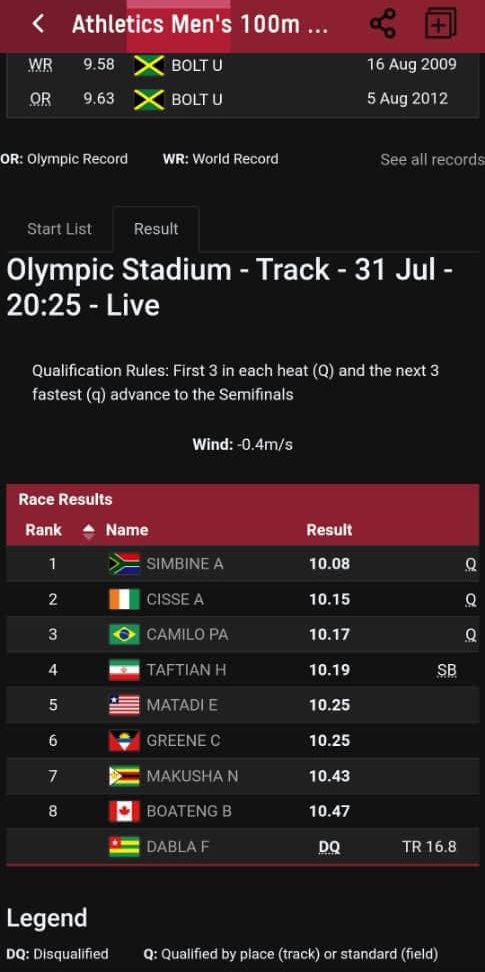Viewport: 485px width, 972px height.
Task: Click the South Africa flag beside SIMBINE A
Action: coord(124,563)
